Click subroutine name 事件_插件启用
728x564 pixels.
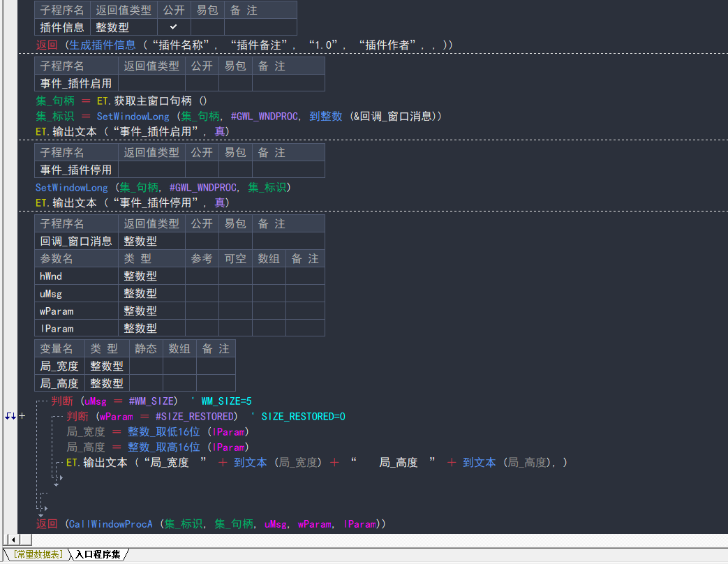coord(76,83)
